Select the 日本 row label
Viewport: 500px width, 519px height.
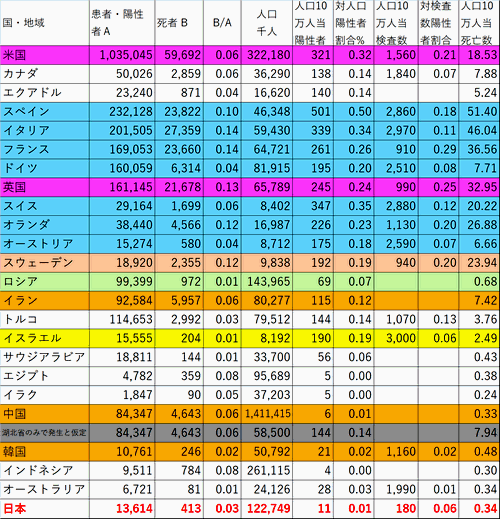tap(45, 509)
